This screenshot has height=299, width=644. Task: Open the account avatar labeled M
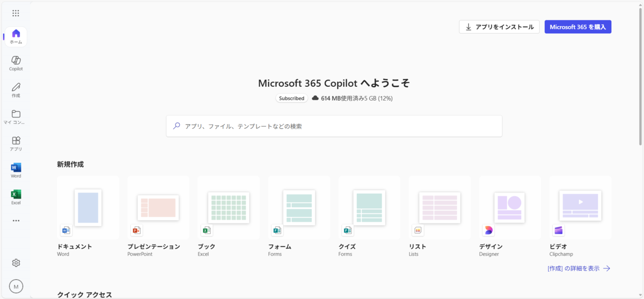point(16,287)
